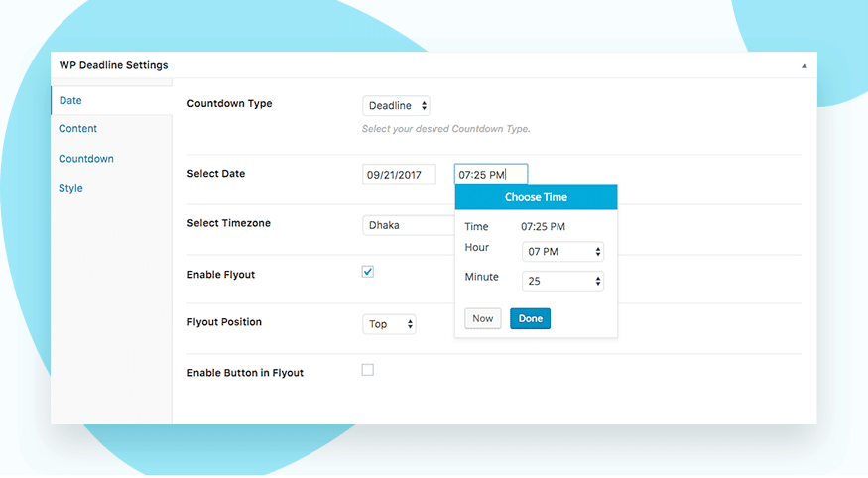Click the Enable Flyout label

tap(221, 275)
